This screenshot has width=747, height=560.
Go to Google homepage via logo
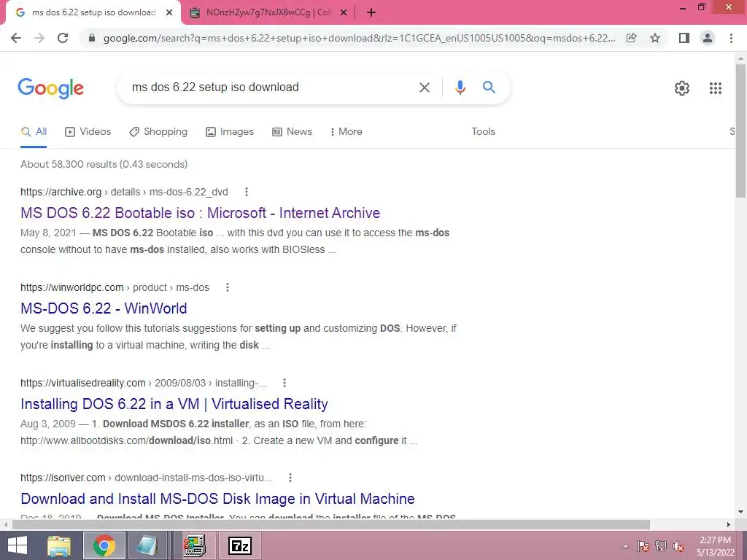click(x=50, y=88)
